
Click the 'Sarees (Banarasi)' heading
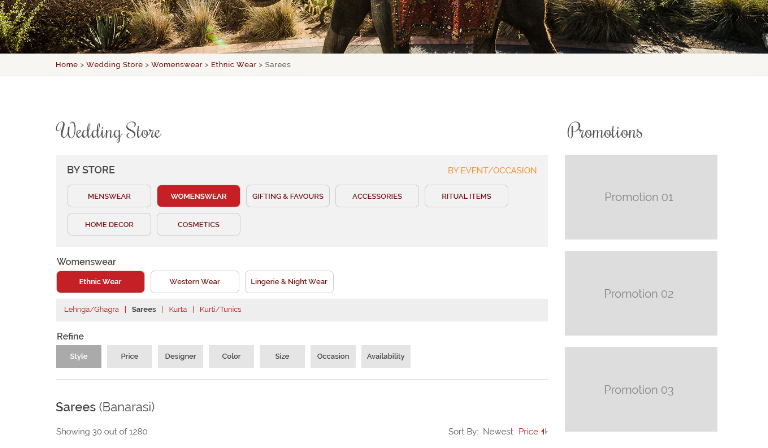tap(105, 407)
